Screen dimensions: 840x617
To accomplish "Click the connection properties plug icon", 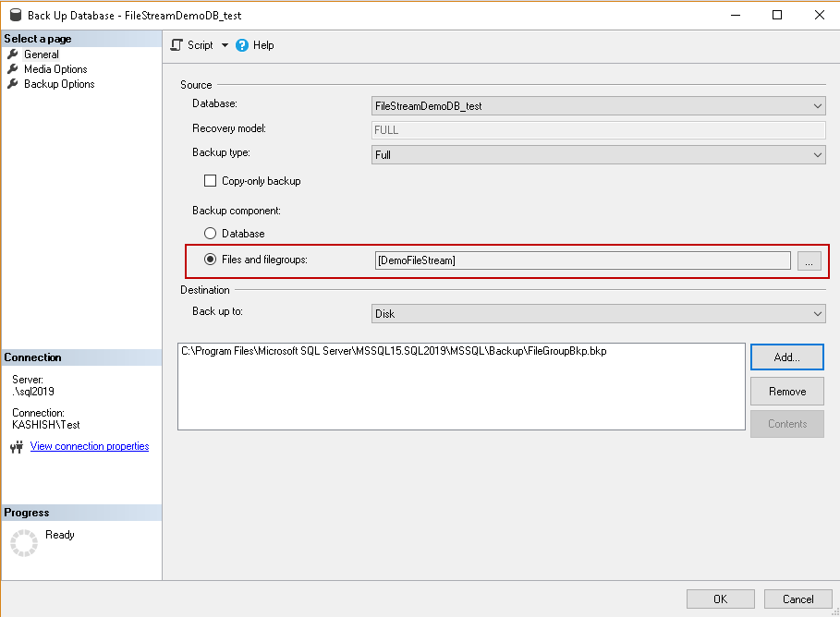I will point(16,447).
